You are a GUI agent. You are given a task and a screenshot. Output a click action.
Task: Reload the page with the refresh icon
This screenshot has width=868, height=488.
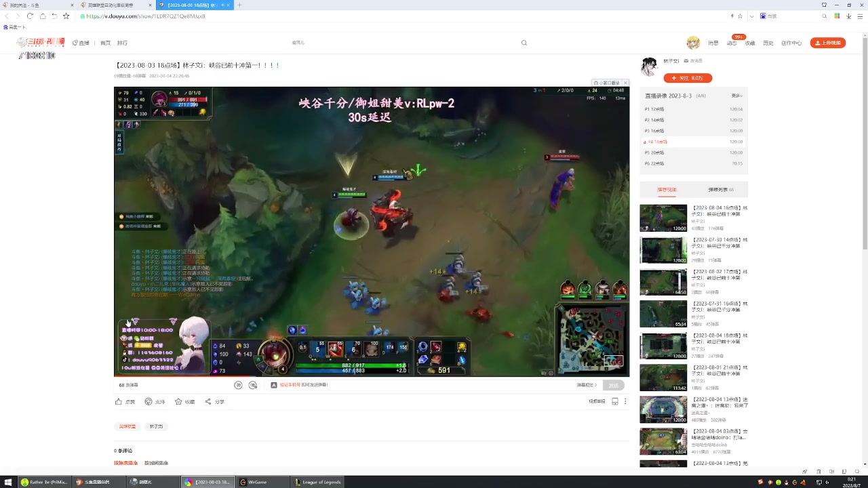30,16
